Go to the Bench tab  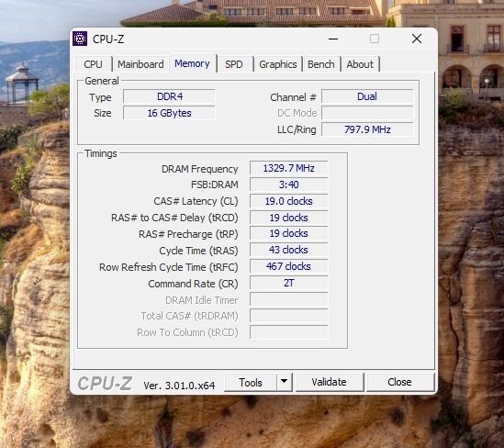(320, 64)
